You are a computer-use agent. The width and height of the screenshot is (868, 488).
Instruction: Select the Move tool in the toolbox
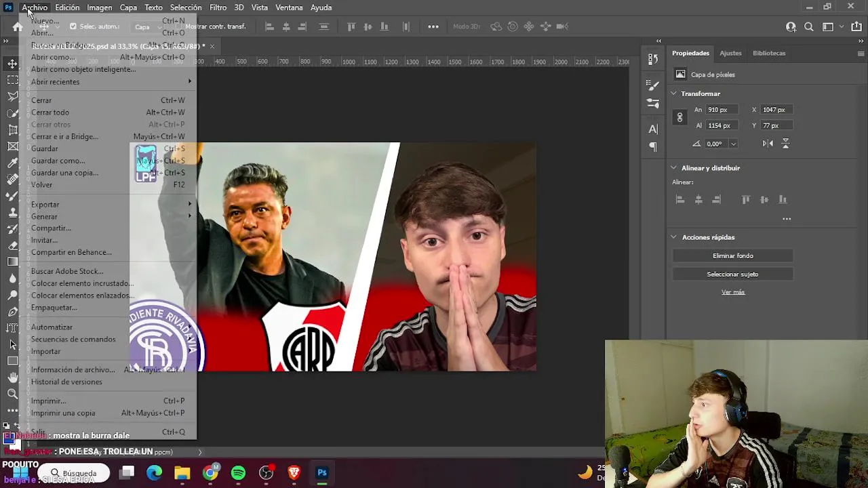13,64
